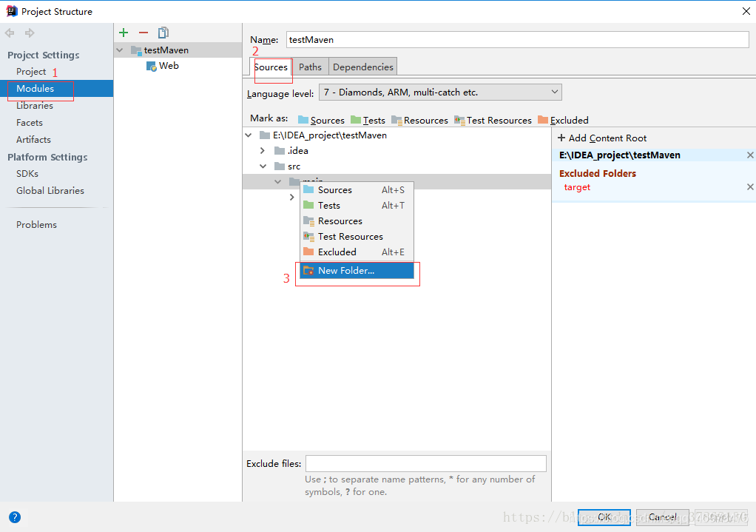Expand the .idea folder
The height and width of the screenshot is (532, 756).
(x=263, y=150)
